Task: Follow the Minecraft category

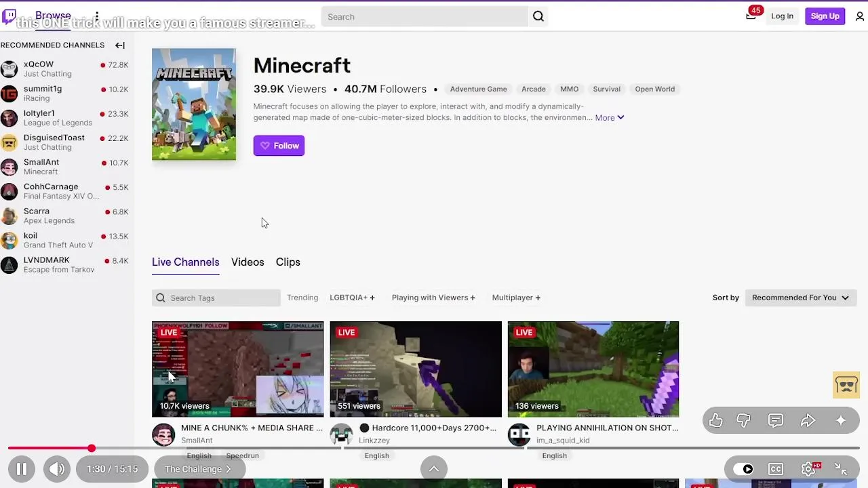Action: [x=279, y=146]
